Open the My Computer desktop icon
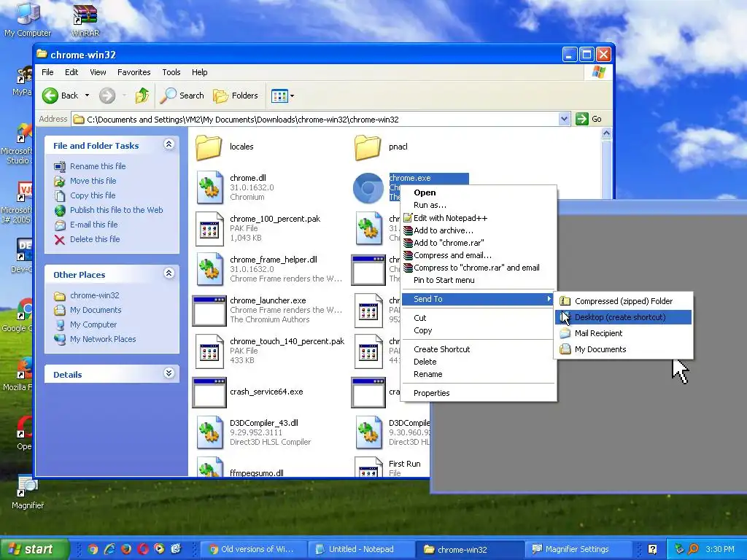Screen dimensions: 747x560 [28, 20]
